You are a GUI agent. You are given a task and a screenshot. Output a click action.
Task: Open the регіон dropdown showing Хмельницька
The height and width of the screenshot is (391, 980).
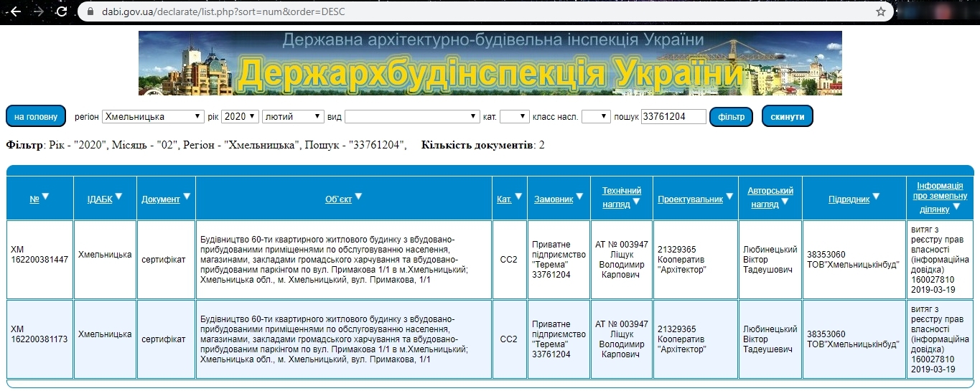154,116
